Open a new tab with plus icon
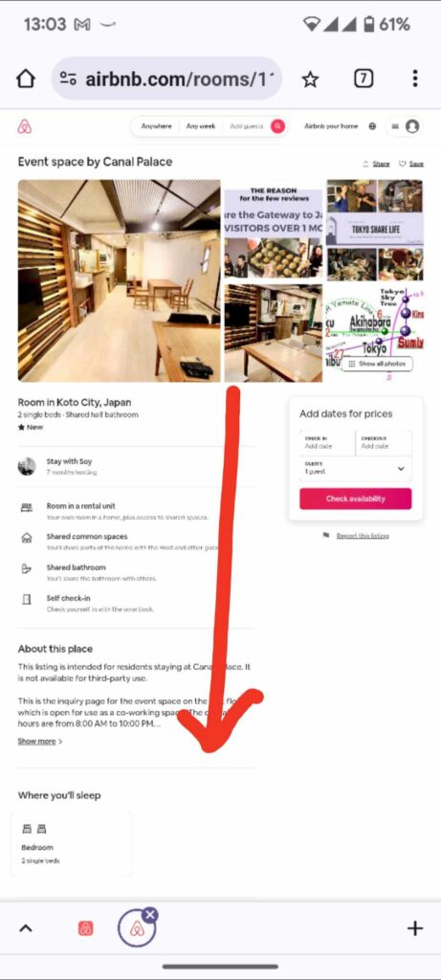This screenshot has width=441, height=980. (x=415, y=928)
